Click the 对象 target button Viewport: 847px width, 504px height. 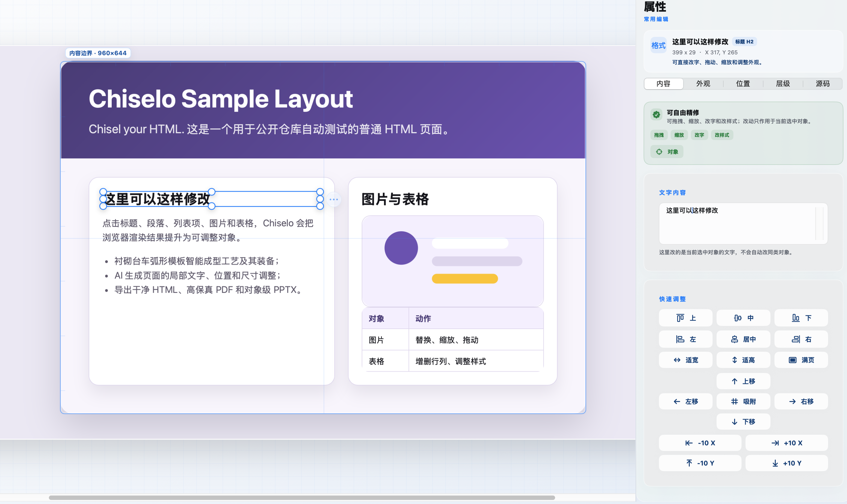[x=667, y=152]
